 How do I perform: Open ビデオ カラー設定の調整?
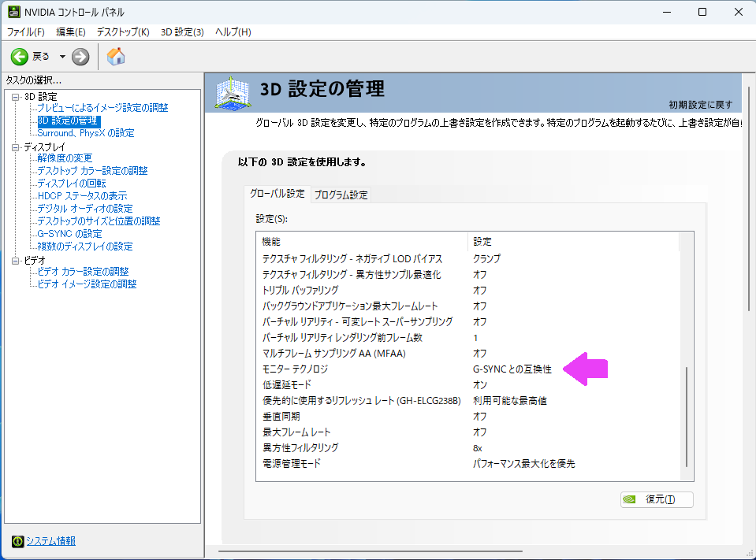83,272
